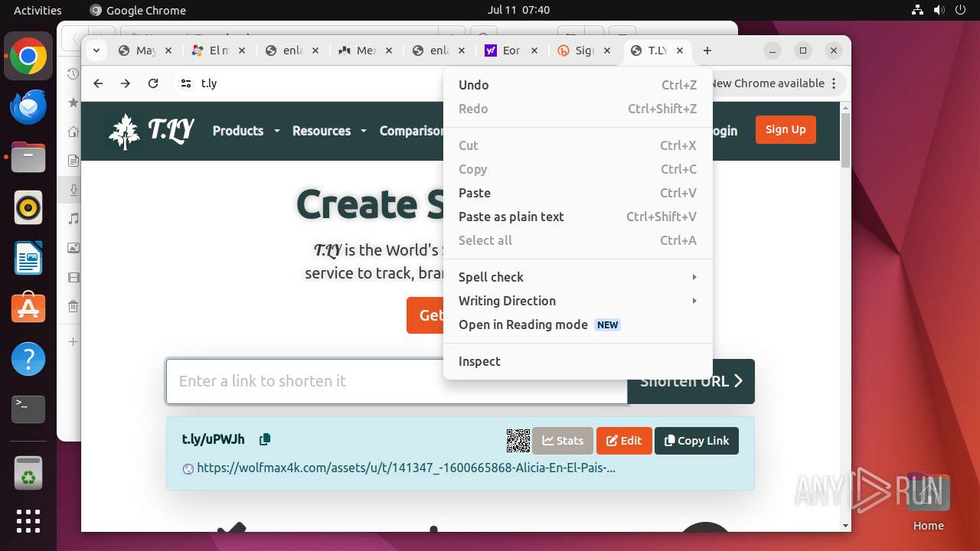Switch to the 'Eor' Yahoo tab

click(x=511, y=51)
